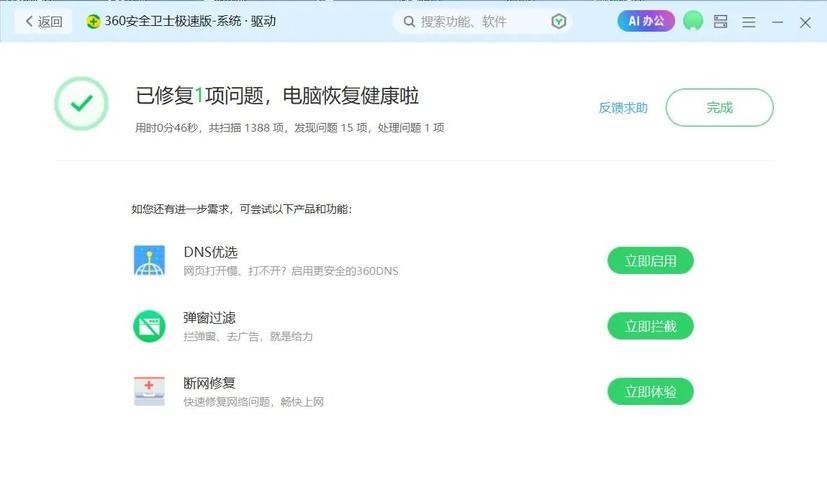Click 反馈求助 link

click(x=623, y=108)
